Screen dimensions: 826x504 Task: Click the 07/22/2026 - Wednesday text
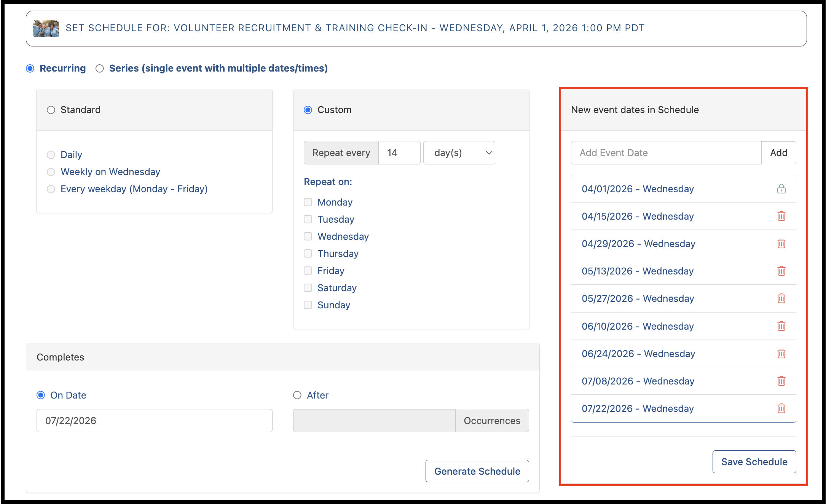pos(638,408)
